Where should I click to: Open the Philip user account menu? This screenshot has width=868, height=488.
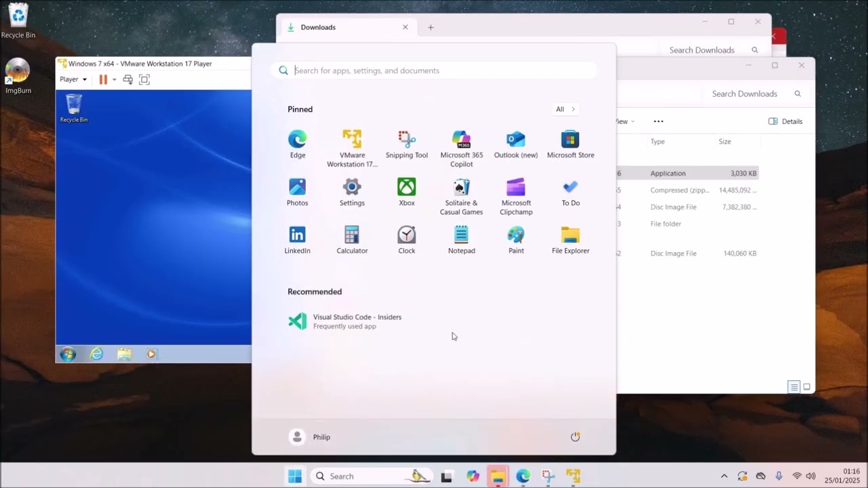tap(310, 437)
